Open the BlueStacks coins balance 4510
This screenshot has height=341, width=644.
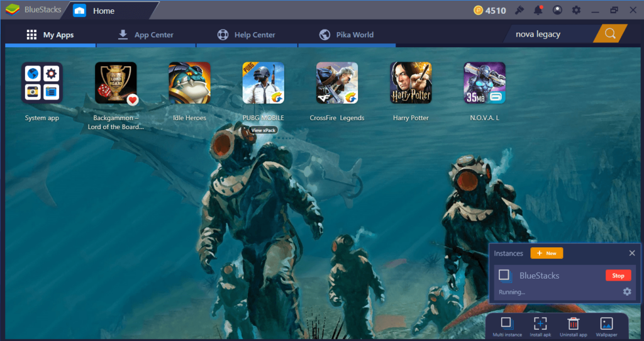pyautogui.click(x=489, y=10)
